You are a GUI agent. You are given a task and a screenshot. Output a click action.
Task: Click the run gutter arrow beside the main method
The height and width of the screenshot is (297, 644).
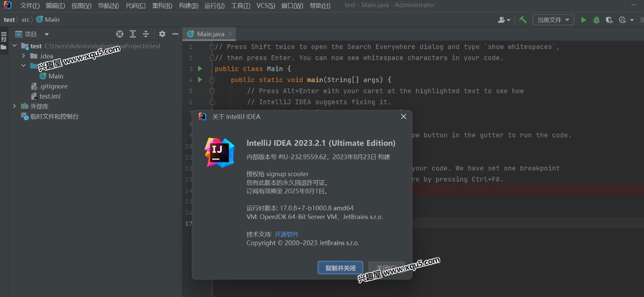[x=200, y=80]
